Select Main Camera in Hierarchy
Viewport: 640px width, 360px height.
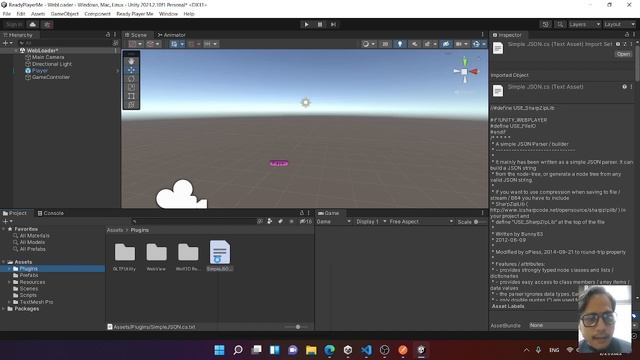pyautogui.click(x=48, y=57)
